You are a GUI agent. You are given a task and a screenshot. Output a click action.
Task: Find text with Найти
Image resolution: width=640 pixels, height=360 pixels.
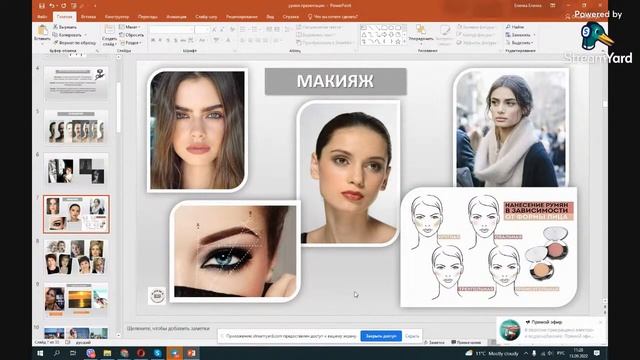(515, 27)
